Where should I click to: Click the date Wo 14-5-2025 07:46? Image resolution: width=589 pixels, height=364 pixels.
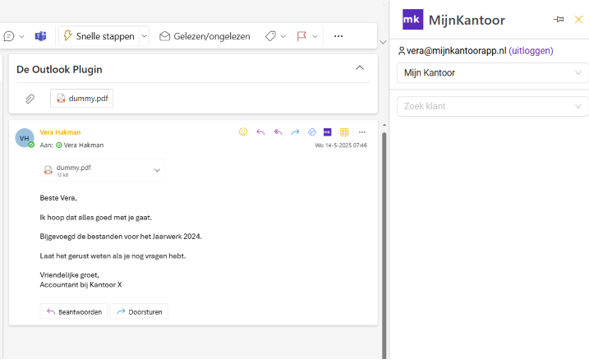click(x=341, y=145)
